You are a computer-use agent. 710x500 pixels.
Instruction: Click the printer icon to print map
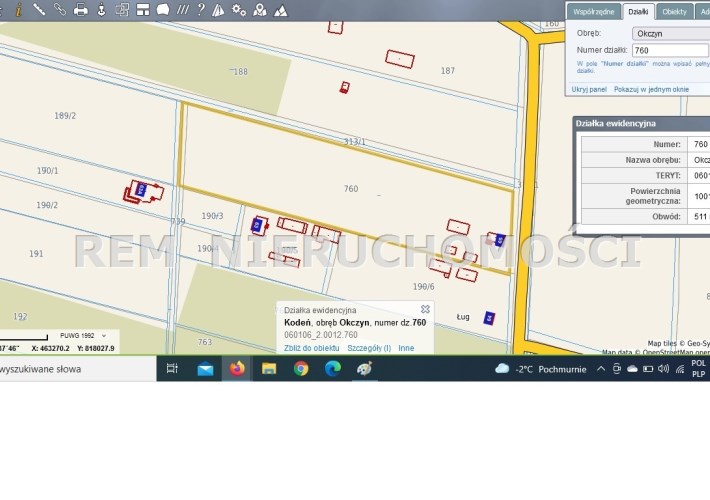[x=81, y=9]
